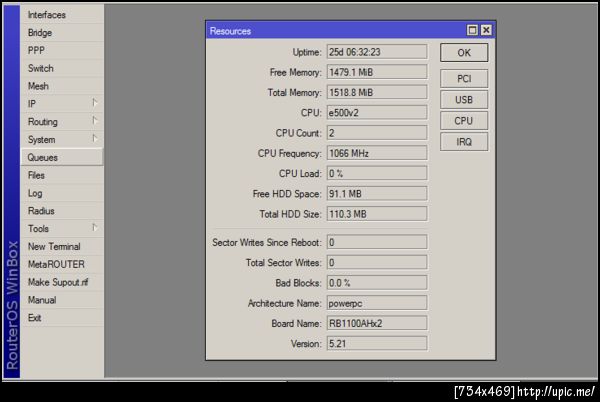Click the RB1100AHx2 board name field
The width and height of the screenshot is (600, 402).
[x=377, y=324]
